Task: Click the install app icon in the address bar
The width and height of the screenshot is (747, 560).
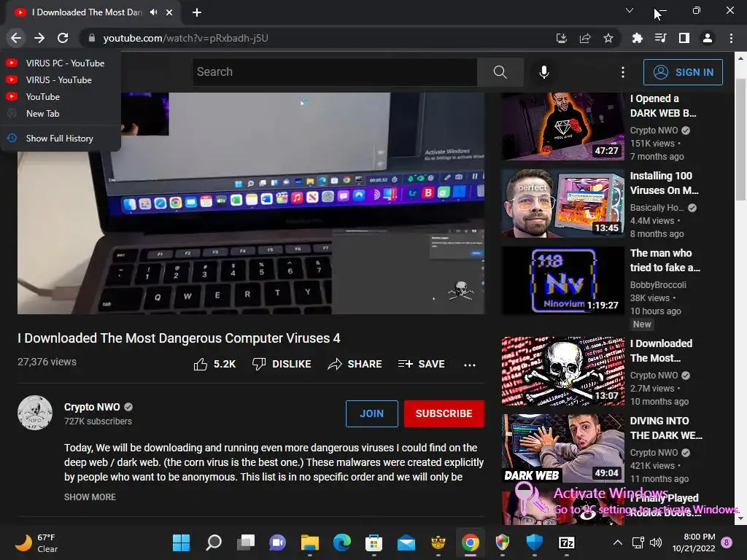Action: pyautogui.click(x=562, y=38)
